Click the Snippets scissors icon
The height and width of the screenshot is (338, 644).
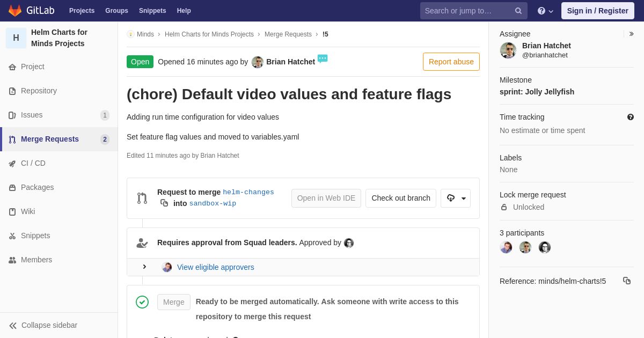[x=12, y=236]
